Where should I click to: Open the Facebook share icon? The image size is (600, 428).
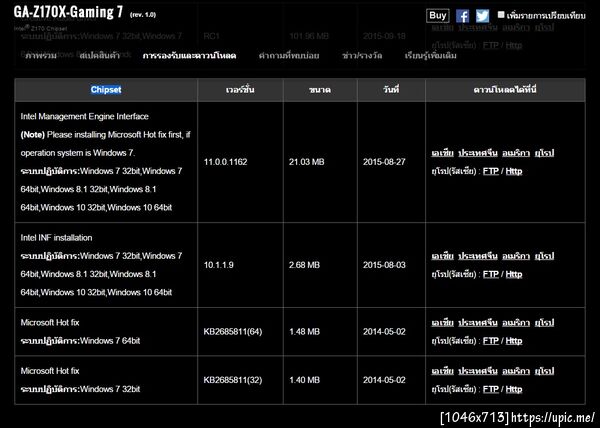point(462,16)
